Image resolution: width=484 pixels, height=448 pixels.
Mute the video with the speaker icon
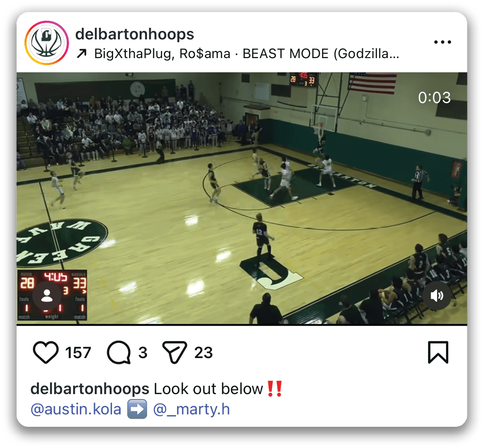pyautogui.click(x=437, y=295)
